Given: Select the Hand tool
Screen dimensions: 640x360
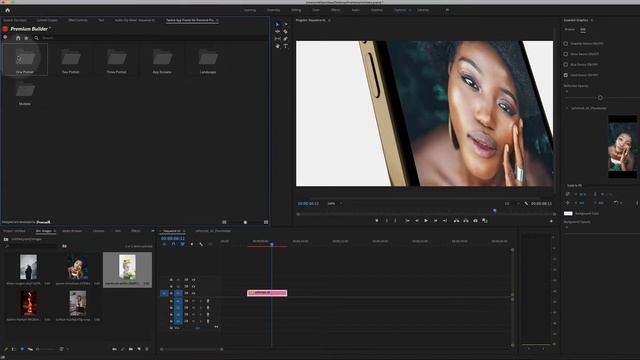Looking at the screenshot, I should coord(278,46).
